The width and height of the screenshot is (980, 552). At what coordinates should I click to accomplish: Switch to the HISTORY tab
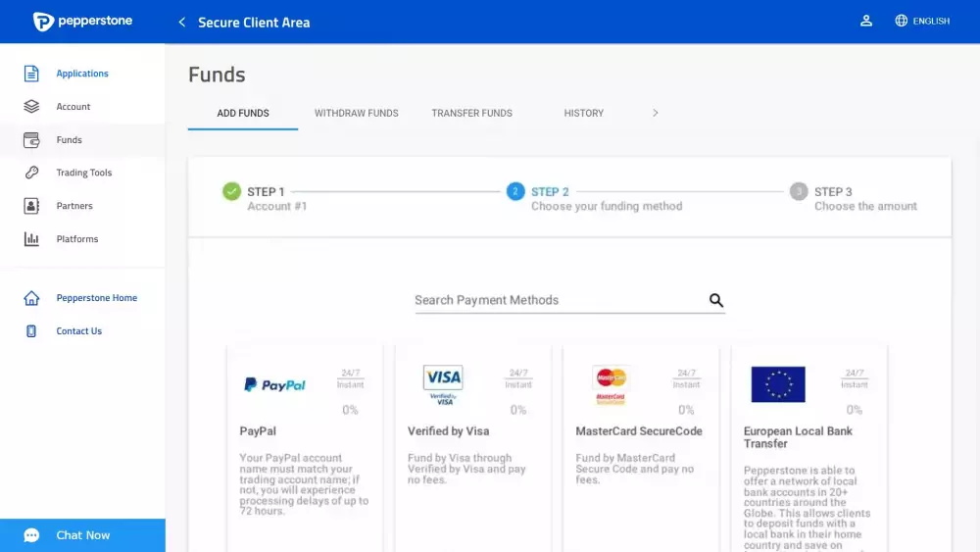click(x=584, y=113)
